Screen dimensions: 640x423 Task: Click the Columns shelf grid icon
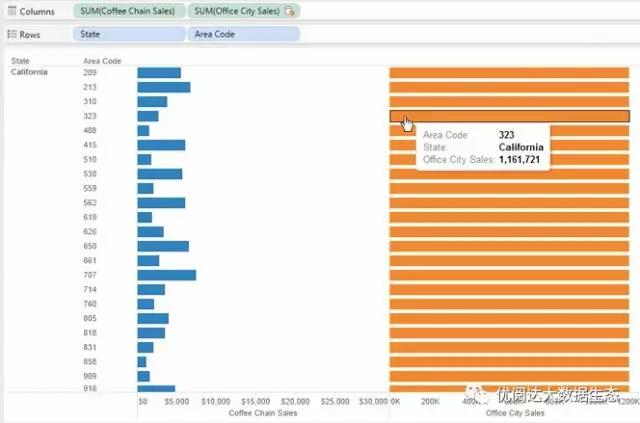(x=11, y=12)
